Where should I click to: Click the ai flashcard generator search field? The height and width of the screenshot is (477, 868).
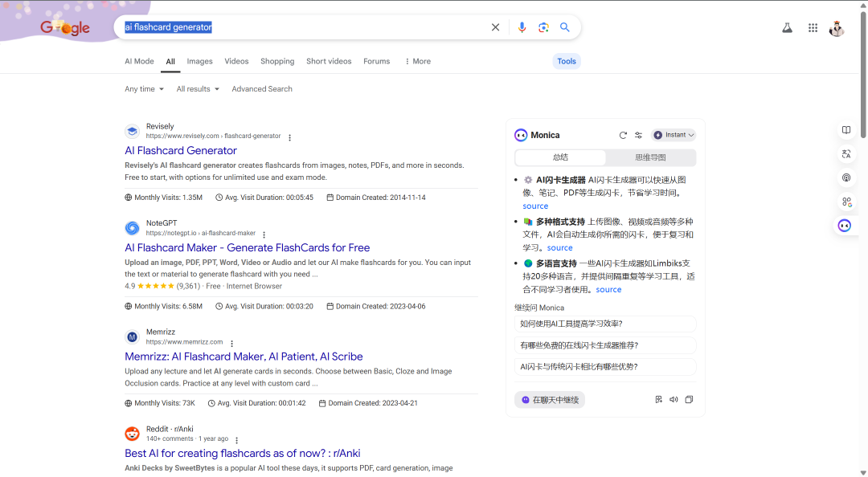(x=305, y=27)
